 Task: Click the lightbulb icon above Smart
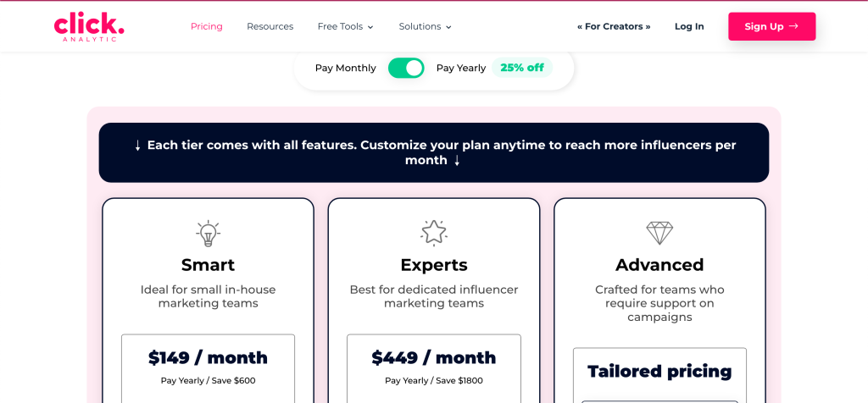coord(208,233)
